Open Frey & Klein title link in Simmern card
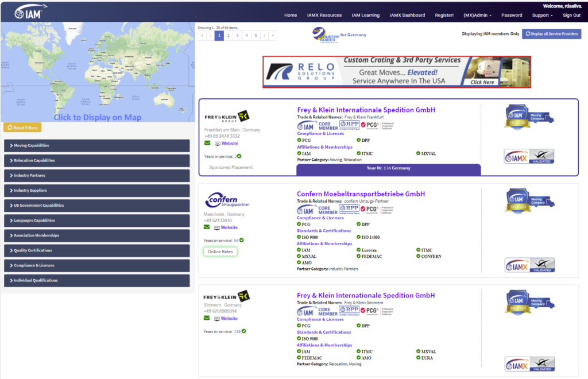 366,295
